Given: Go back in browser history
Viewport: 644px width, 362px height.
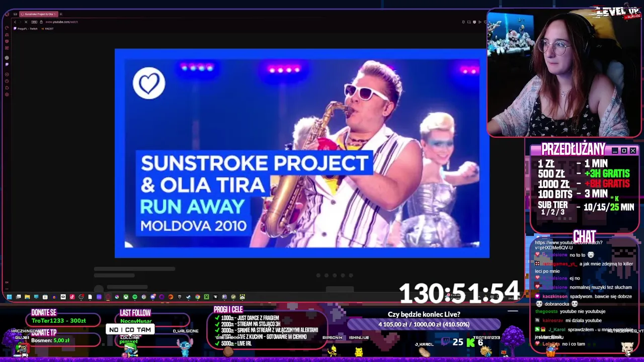Looking at the screenshot, I should coord(15,22).
